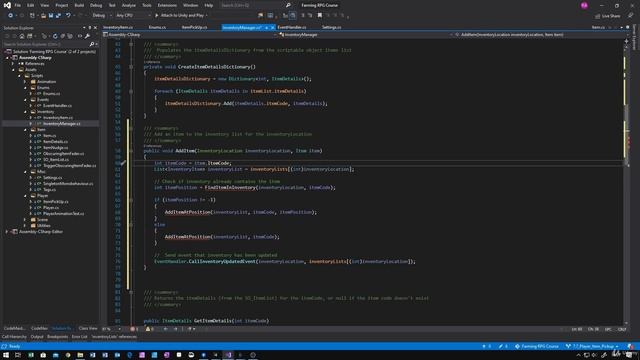Click the Visual Studio logo icon
This screenshot has width=640, height=360.
[x=7, y=5]
